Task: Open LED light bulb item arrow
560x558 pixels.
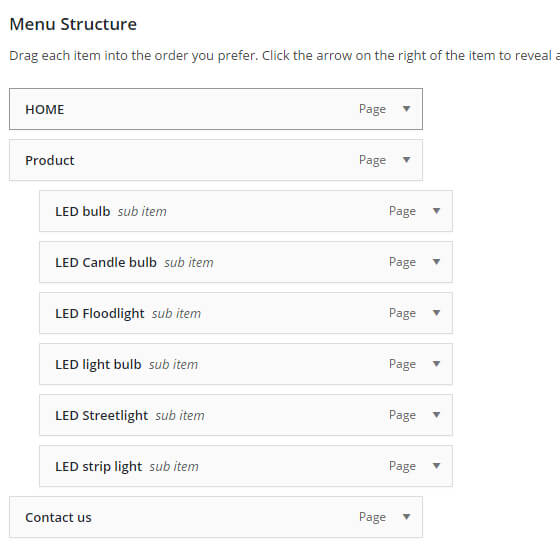Action: 436,364
